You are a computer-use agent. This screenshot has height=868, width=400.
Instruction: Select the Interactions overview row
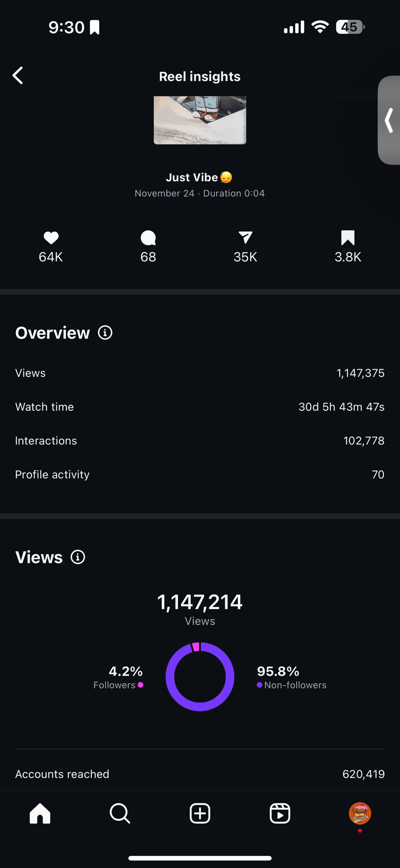200,441
